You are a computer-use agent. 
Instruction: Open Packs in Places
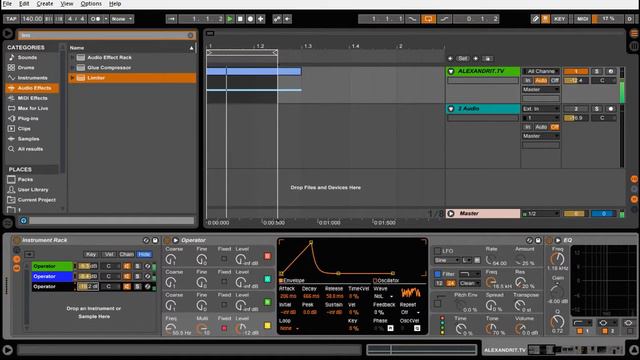(x=25, y=180)
